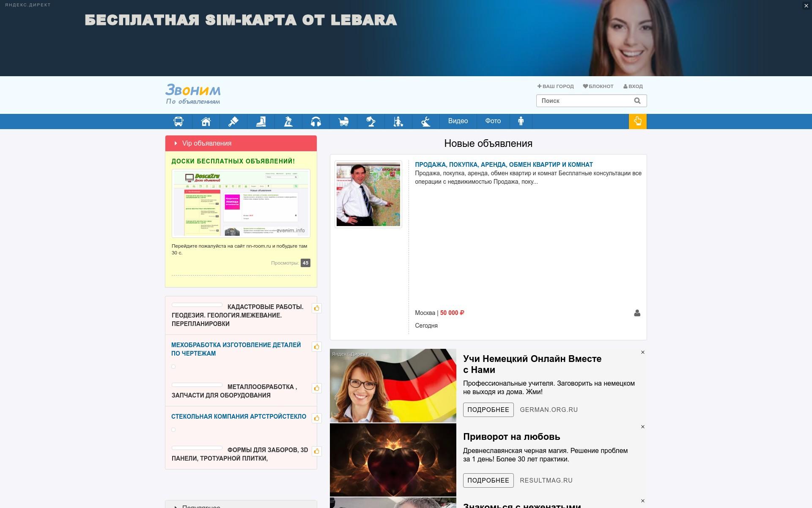Viewport: 812px width, 508px height.
Task: Click the Приворот на любовь headline
Action: [511, 437]
